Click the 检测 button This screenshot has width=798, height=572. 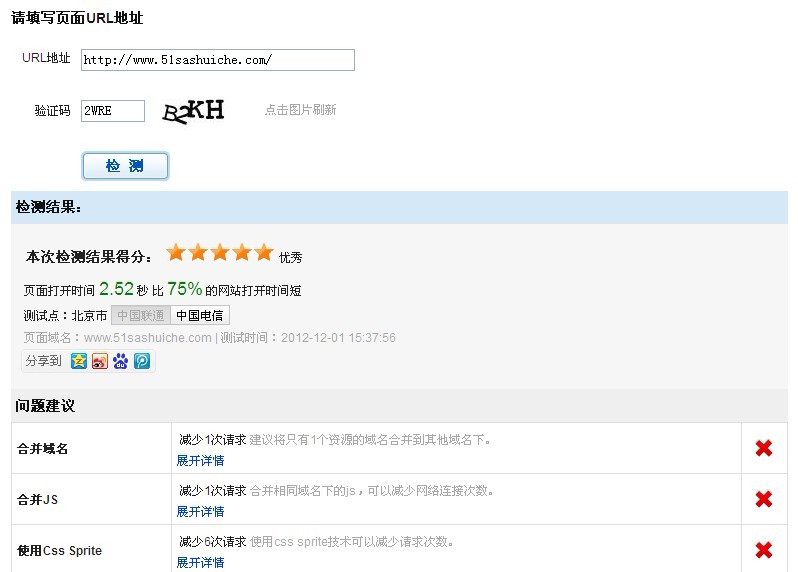pos(125,166)
